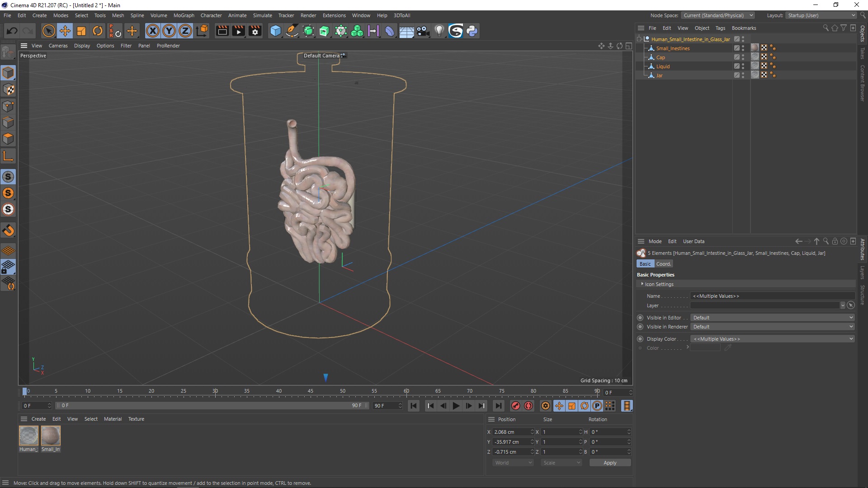Open World coordinate space dropdown
Viewport: 868px width, 488px height.
pyautogui.click(x=513, y=463)
